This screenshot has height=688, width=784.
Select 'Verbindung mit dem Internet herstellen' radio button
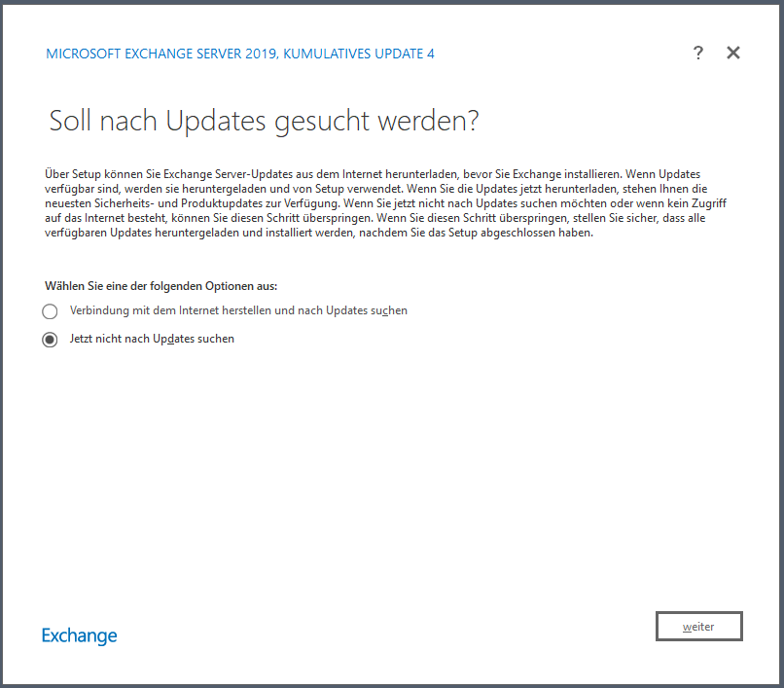point(50,311)
